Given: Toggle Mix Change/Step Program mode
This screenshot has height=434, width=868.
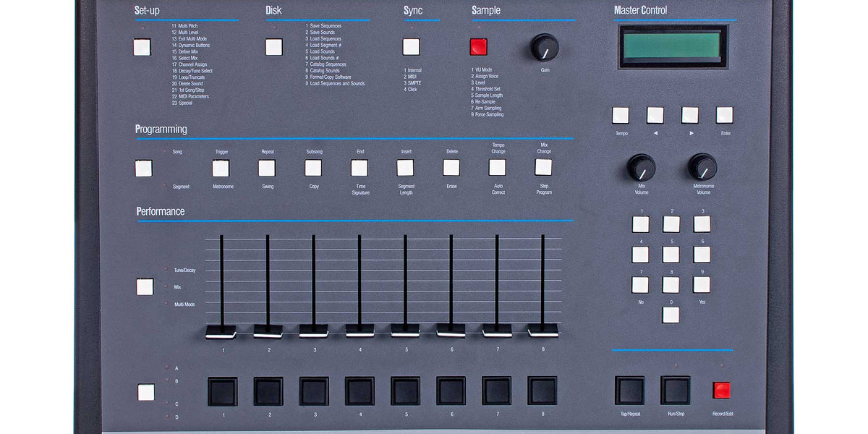Looking at the screenshot, I should point(543,169).
